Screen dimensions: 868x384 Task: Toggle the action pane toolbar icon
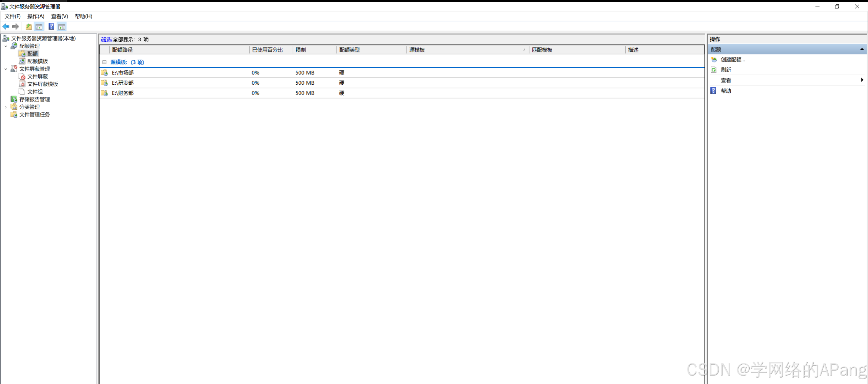click(x=62, y=26)
